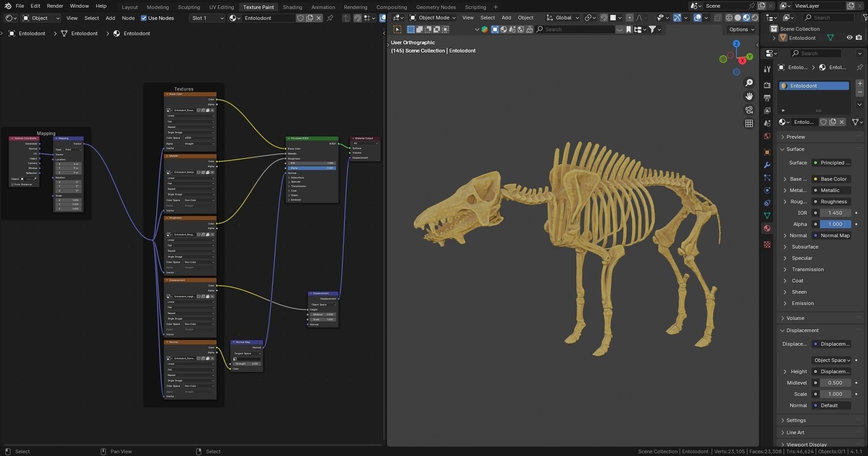
Task: Pin the properties editor context
Action: 859,67
